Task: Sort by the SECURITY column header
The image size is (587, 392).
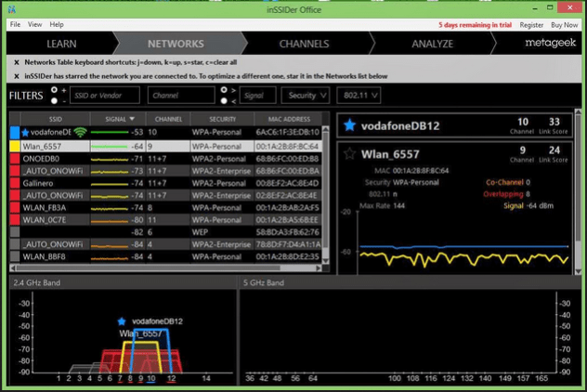Action: [223, 119]
